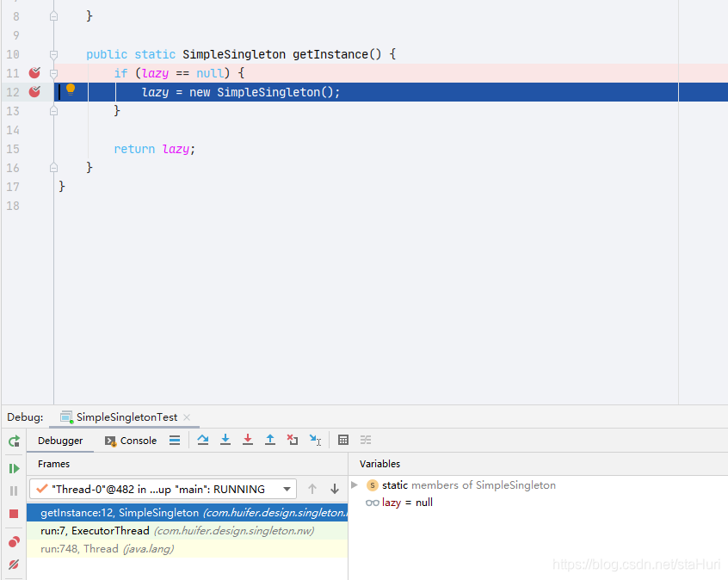
Task: Switch to the Debugger tab
Action: 60,441
